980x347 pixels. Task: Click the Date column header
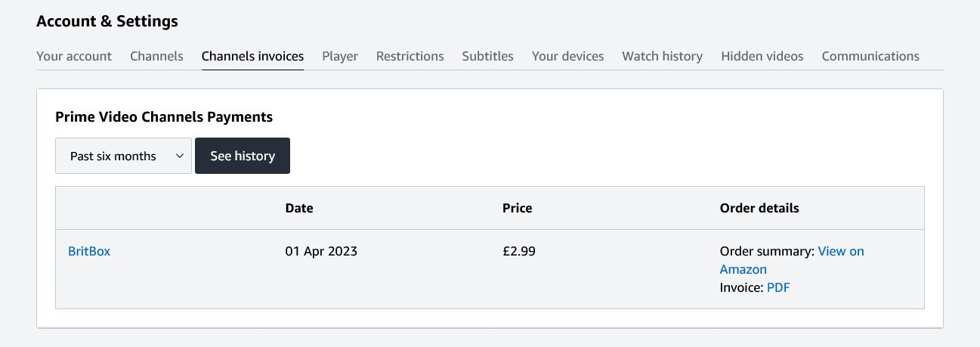tap(299, 208)
